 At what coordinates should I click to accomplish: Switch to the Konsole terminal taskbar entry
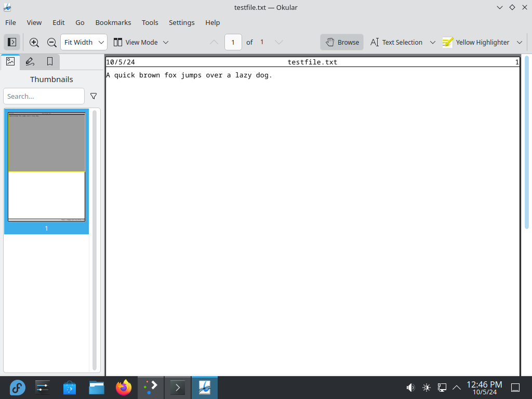pyautogui.click(x=178, y=388)
